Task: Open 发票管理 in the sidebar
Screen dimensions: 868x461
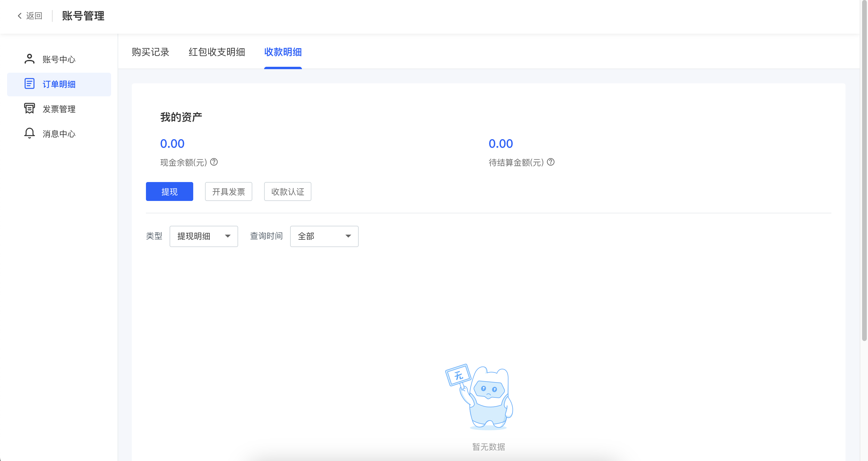Action: (59, 109)
